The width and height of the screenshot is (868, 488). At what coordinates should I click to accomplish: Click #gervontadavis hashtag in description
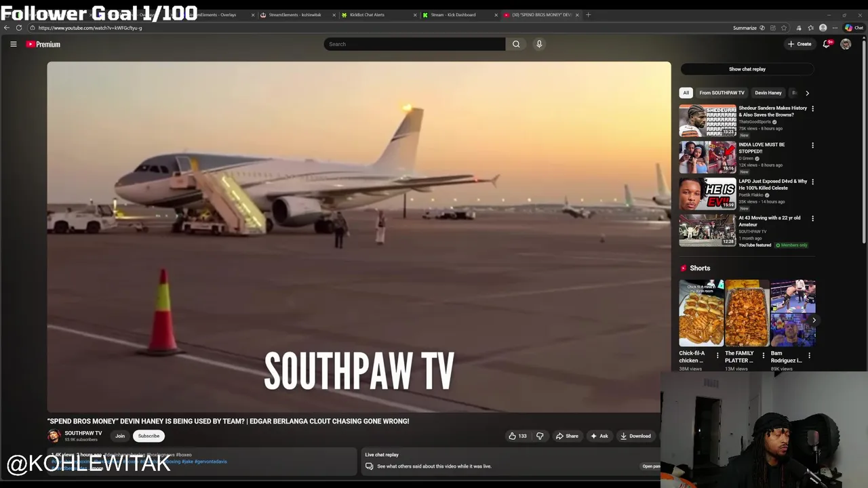(211, 462)
